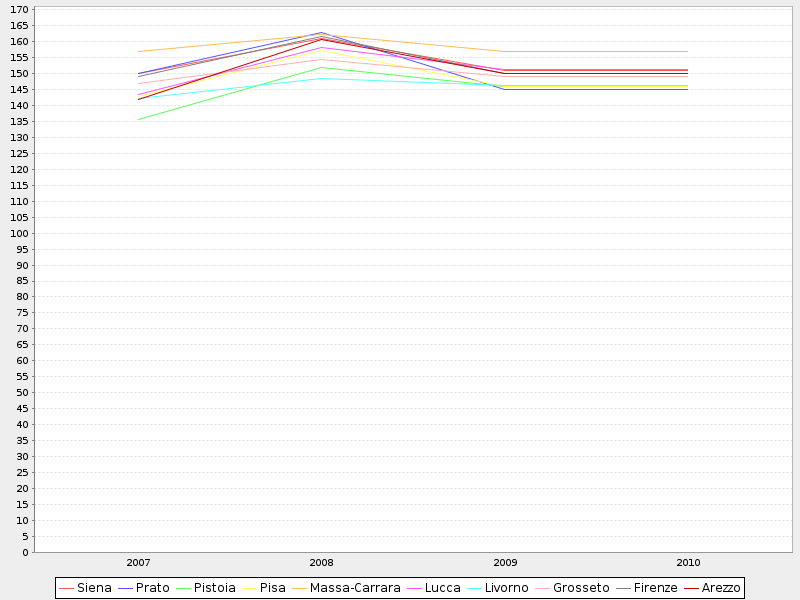Screen dimensions: 800x600
Task: Click the Prato legend label
Action: click(152, 588)
